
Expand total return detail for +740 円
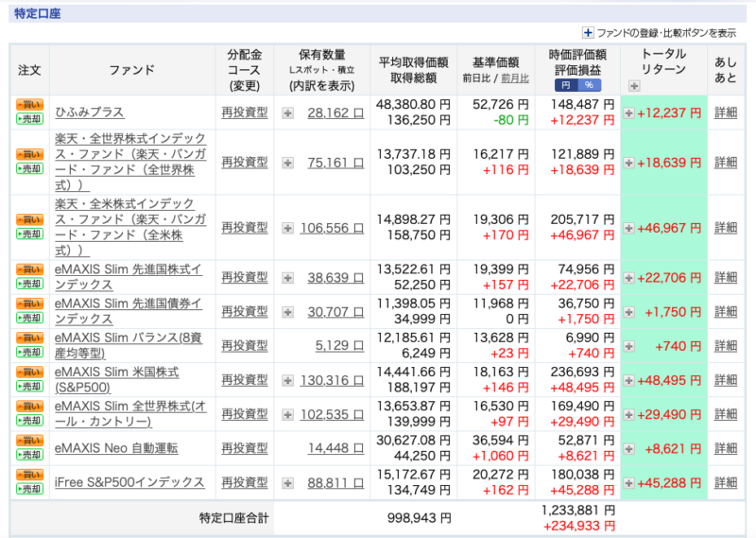click(628, 346)
